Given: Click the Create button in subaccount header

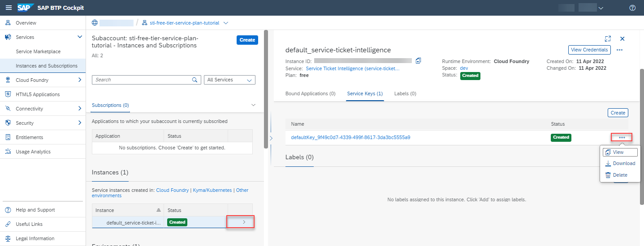Looking at the screenshot, I should 247,40.
